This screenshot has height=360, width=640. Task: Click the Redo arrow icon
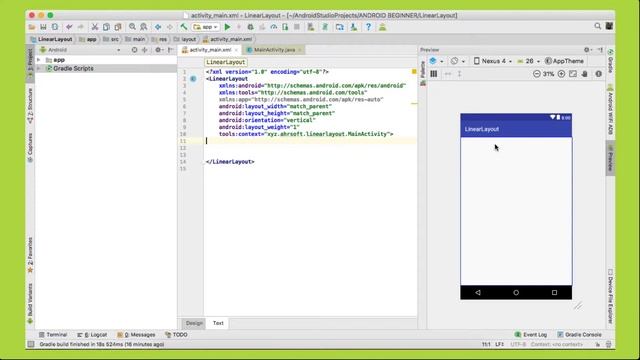tap(80, 27)
